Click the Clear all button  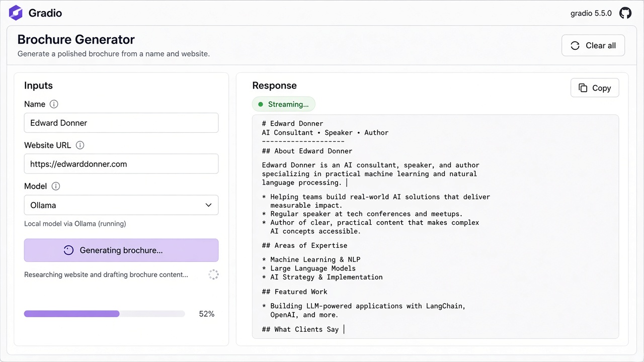[593, 45]
